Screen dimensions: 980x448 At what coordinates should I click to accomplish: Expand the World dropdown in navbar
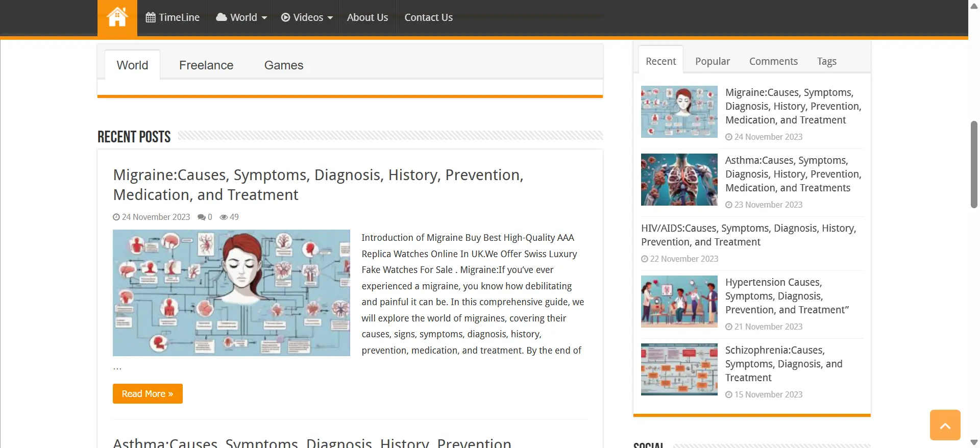click(241, 17)
